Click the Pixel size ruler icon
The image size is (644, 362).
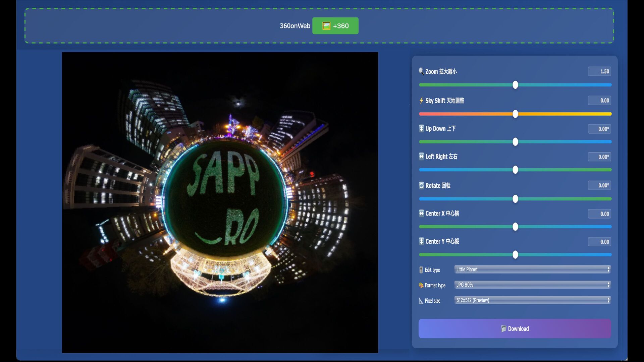pyautogui.click(x=421, y=301)
